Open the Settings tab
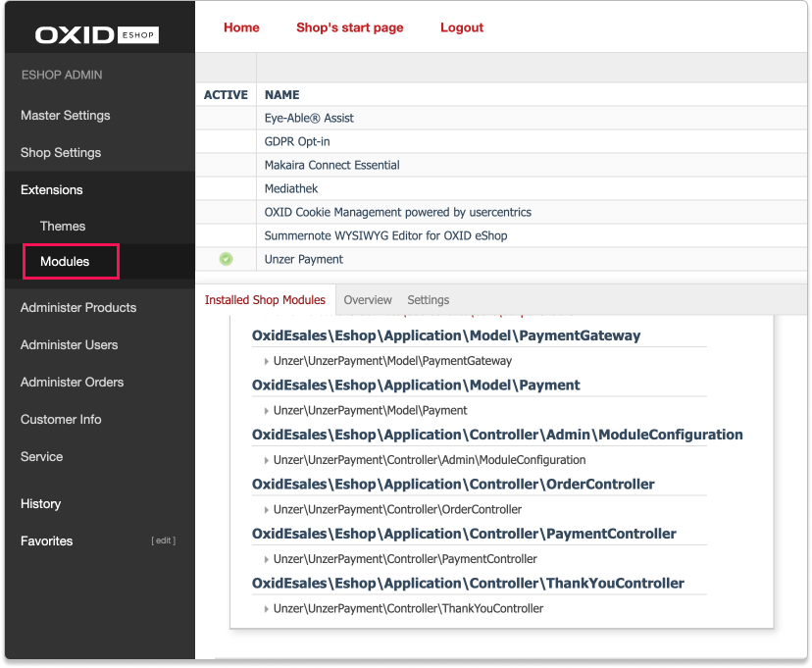 [428, 299]
